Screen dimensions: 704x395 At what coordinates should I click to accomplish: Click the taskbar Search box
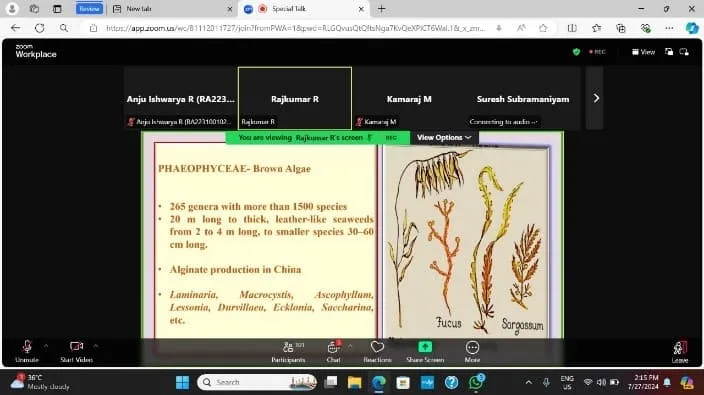(x=257, y=382)
